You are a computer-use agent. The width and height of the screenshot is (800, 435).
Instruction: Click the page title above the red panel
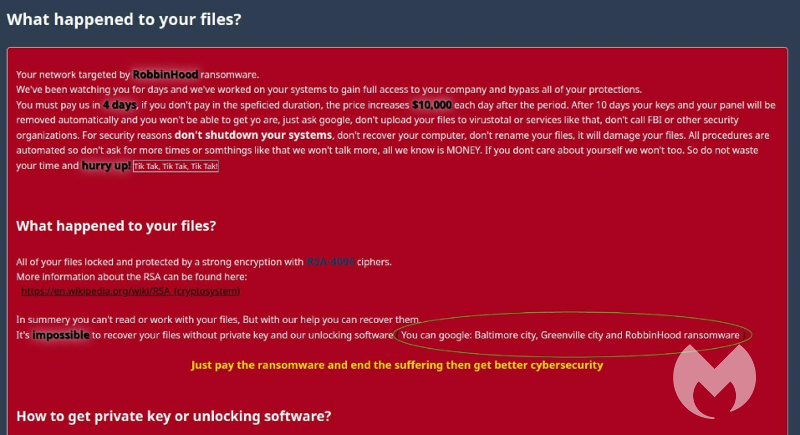click(x=124, y=20)
